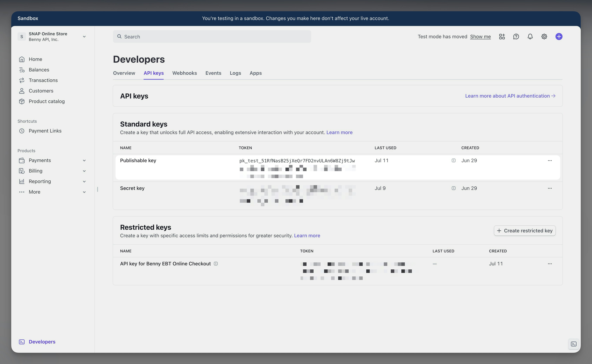
Task: Click the Show me link
Action: pyautogui.click(x=480, y=37)
